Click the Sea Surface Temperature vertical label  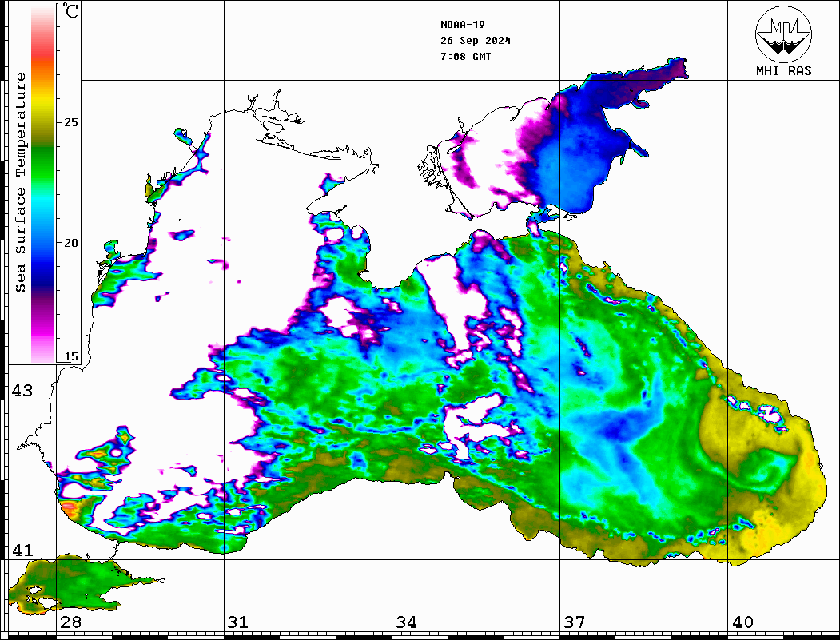(x=20, y=182)
